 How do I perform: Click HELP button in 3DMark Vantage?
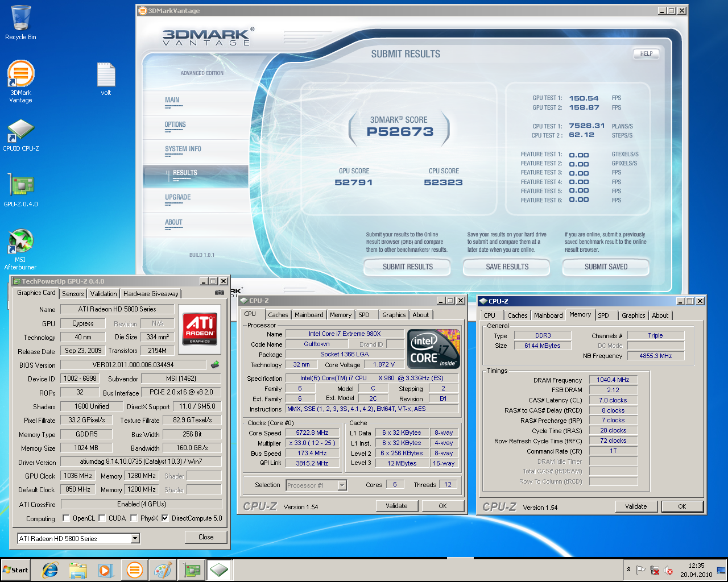[x=646, y=54]
